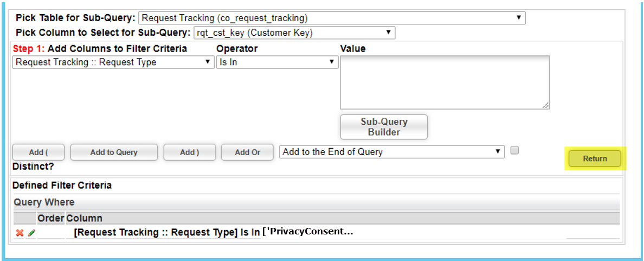The image size is (644, 261).
Task: Open the Pick Table for Sub-Query dropdown
Action: tap(332, 18)
